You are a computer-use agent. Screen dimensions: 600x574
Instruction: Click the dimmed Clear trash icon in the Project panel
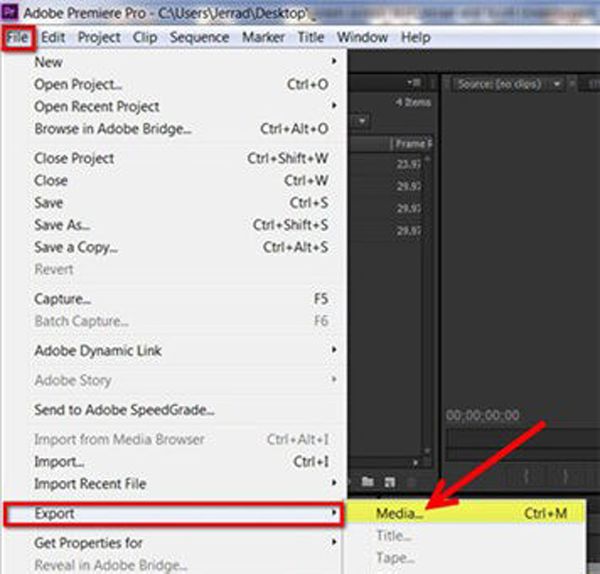point(412,482)
